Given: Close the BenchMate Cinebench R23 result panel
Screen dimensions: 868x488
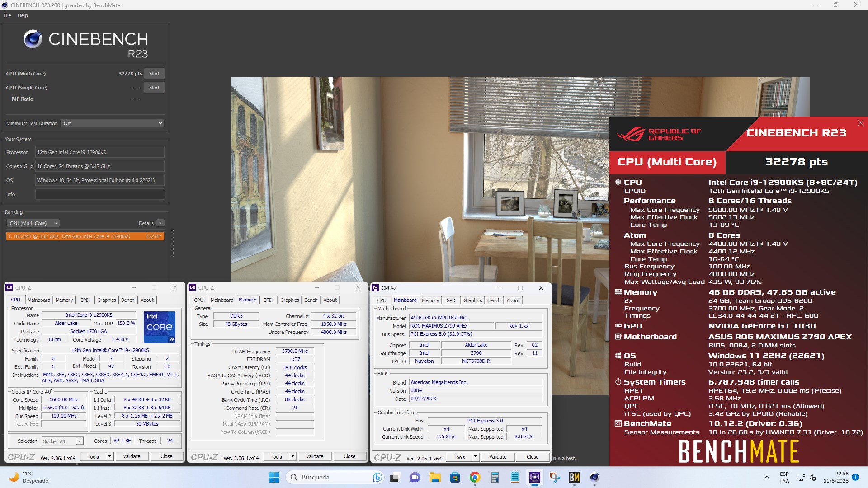Looking at the screenshot, I should click(861, 123).
